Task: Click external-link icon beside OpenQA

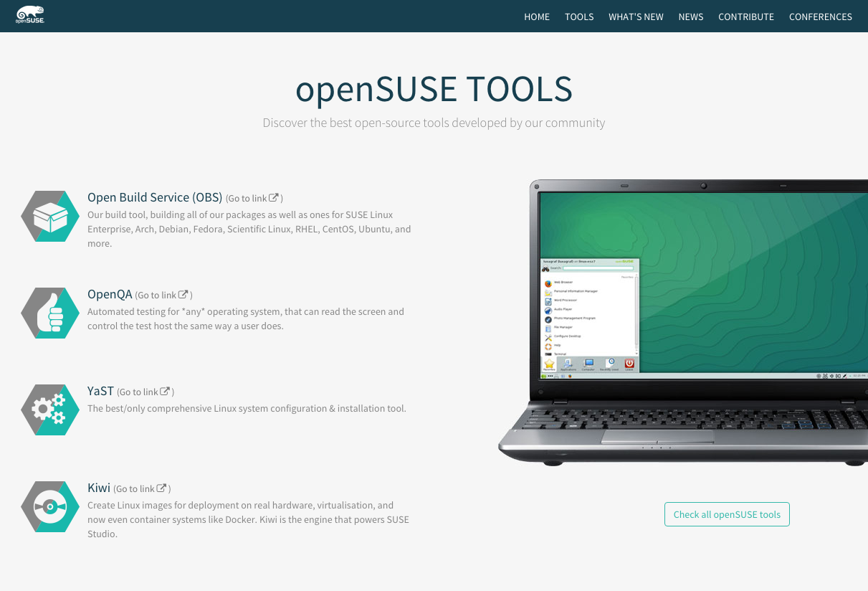Action: click(183, 295)
